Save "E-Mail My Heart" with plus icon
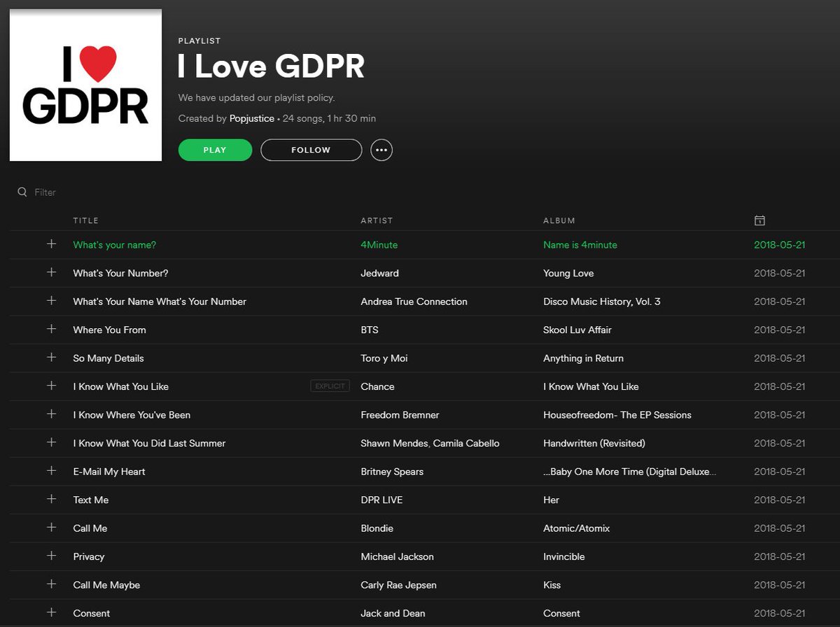 (51, 471)
